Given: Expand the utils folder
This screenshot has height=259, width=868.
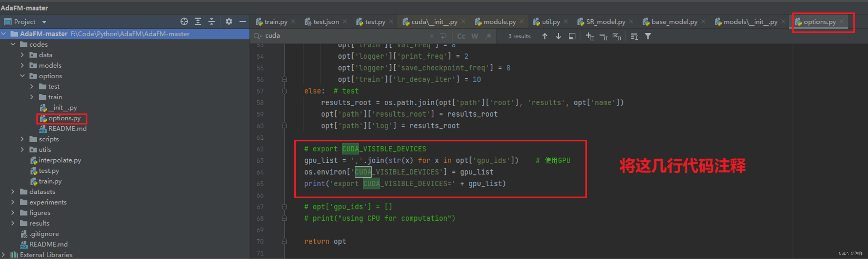Looking at the screenshot, I should [x=22, y=150].
